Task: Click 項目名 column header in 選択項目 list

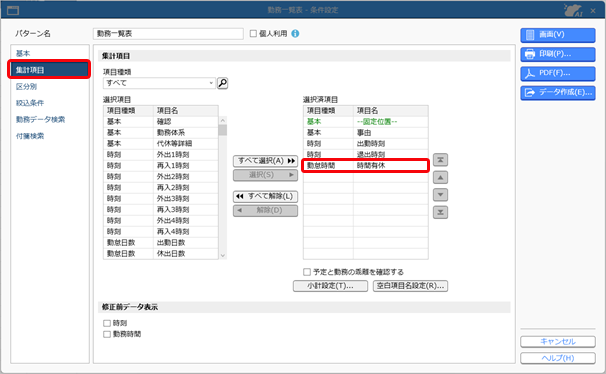Action: tap(186, 111)
